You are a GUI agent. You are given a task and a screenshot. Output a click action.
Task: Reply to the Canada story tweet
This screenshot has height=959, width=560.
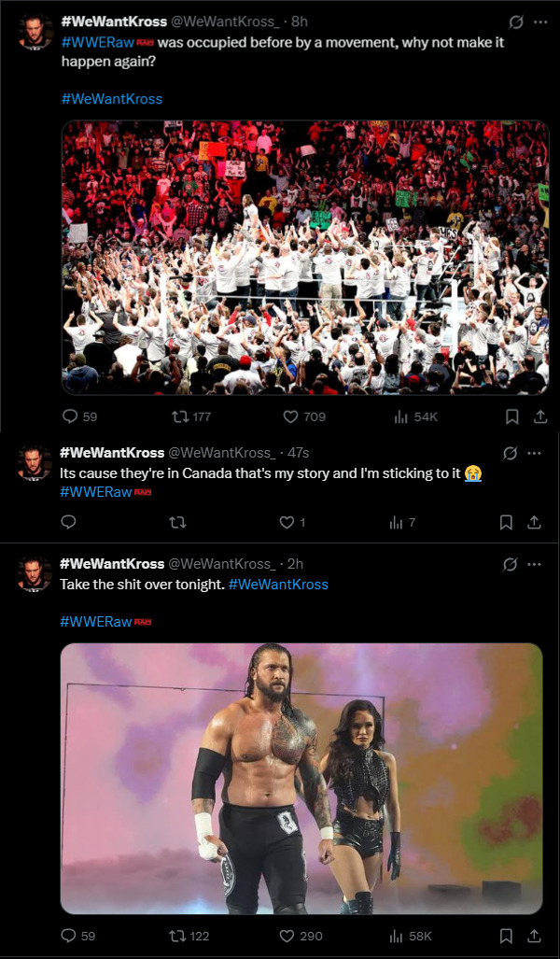pos(68,522)
